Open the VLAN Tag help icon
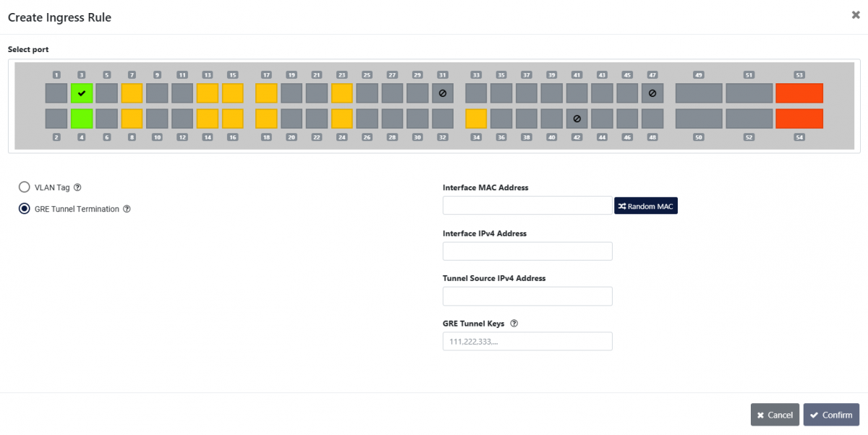 click(x=77, y=187)
